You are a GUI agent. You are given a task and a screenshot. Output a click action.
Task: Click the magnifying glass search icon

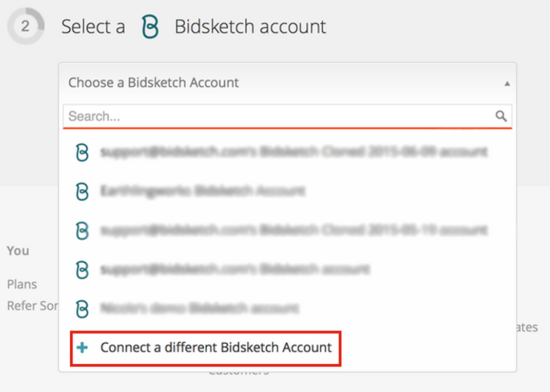pos(501,116)
